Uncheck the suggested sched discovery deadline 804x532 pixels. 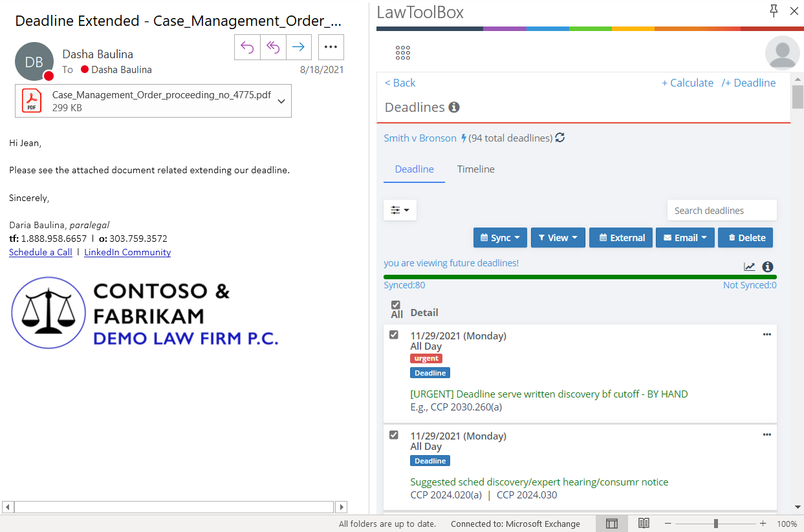click(x=394, y=435)
